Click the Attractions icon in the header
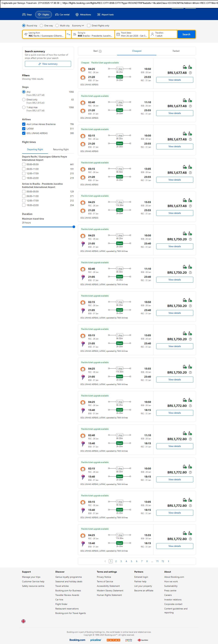The height and width of the screenshot is (644, 218). [77, 15]
